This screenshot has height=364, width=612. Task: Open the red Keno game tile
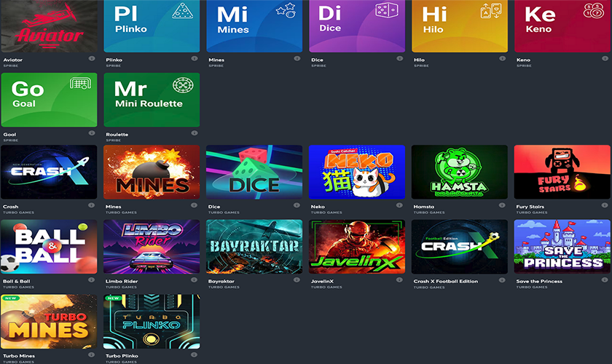coord(562,25)
